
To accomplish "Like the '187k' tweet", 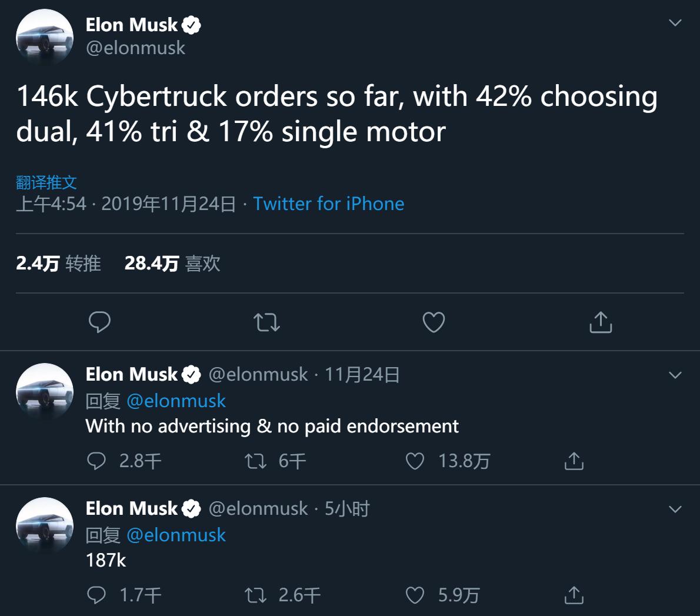I will tap(415, 595).
